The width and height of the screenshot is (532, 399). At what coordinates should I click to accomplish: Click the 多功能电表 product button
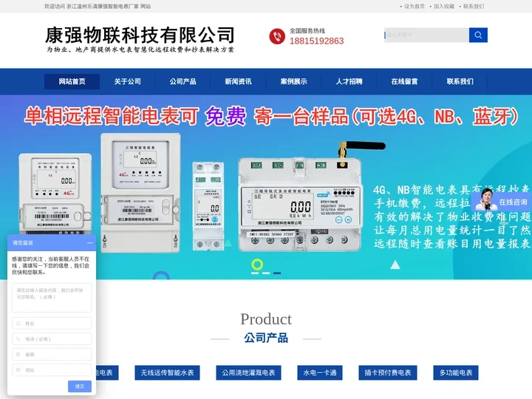click(x=456, y=372)
